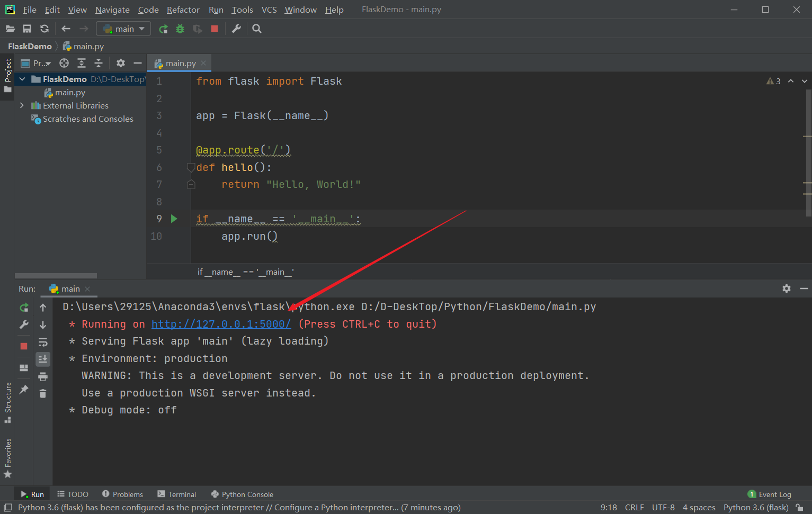Click the Up the Stack Trace arrow
Viewport: 812px width, 514px height.
[x=43, y=308]
